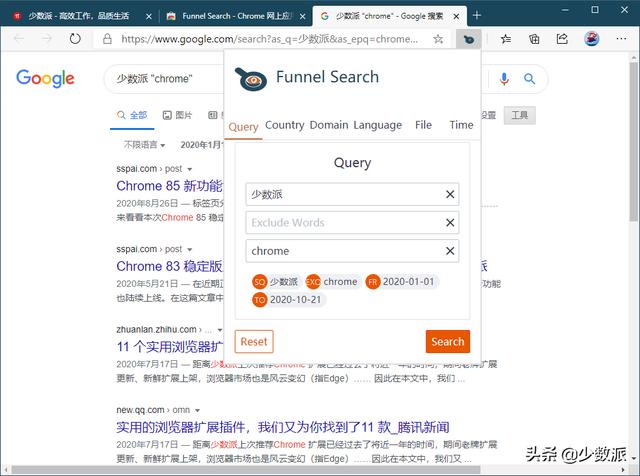Close the Funnel Search web store tab

302,16
